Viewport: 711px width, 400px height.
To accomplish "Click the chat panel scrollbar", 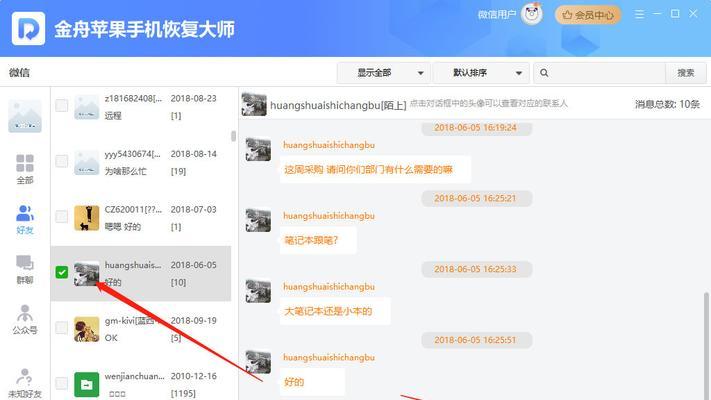I will 706,345.
